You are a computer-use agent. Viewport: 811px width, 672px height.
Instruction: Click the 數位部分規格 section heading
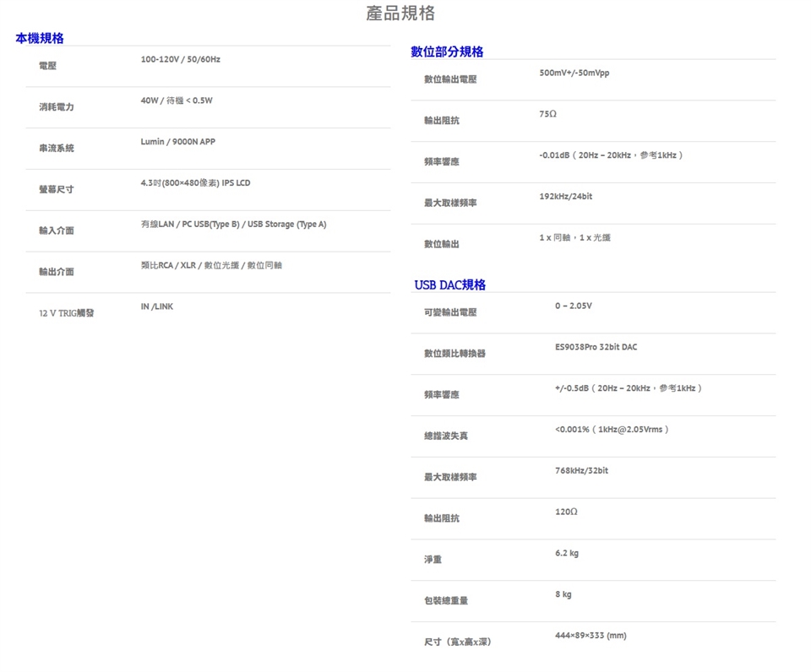pyautogui.click(x=447, y=52)
